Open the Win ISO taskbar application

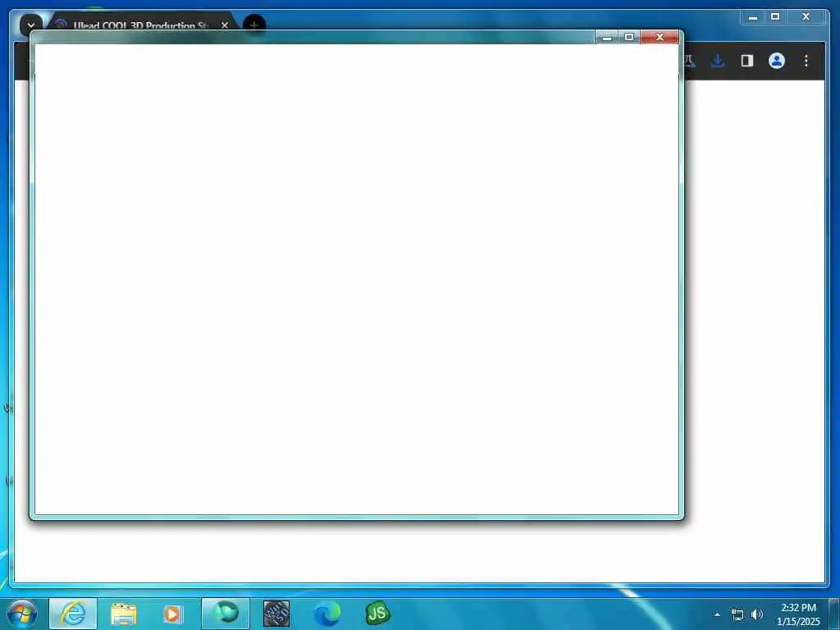[276, 614]
